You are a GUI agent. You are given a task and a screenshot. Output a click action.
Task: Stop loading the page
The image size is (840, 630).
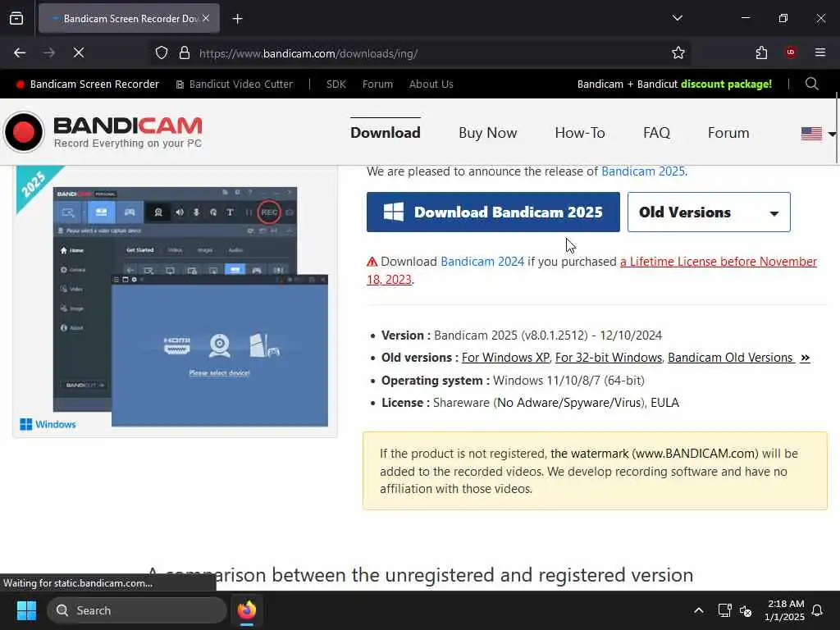click(79, 52)
